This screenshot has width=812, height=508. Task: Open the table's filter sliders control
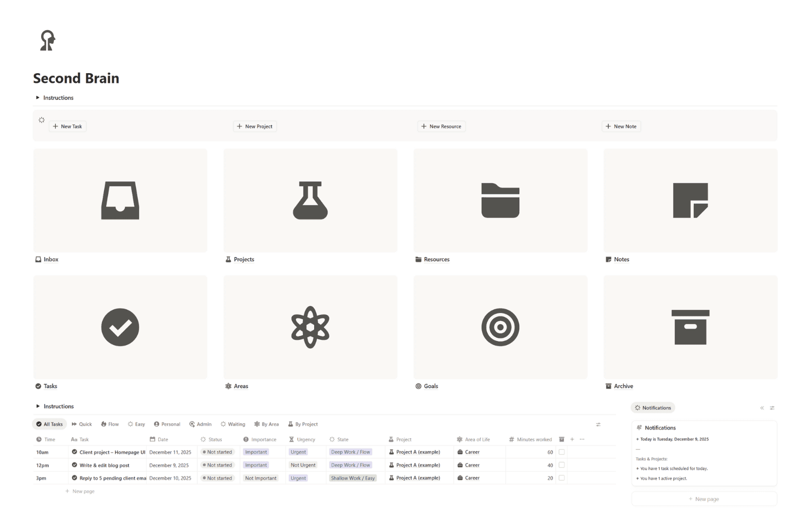[598, 424]
